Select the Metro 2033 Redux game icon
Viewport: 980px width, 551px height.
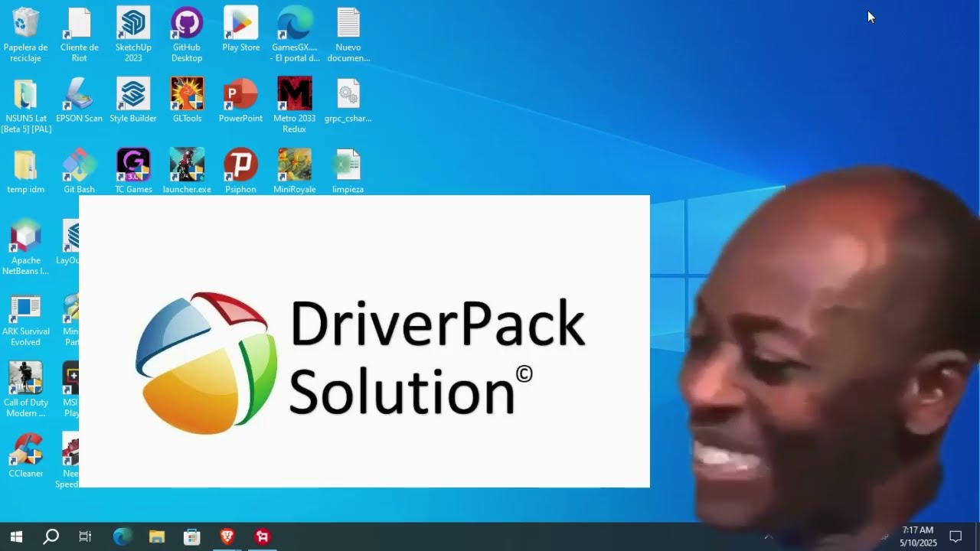click(295, 106)
